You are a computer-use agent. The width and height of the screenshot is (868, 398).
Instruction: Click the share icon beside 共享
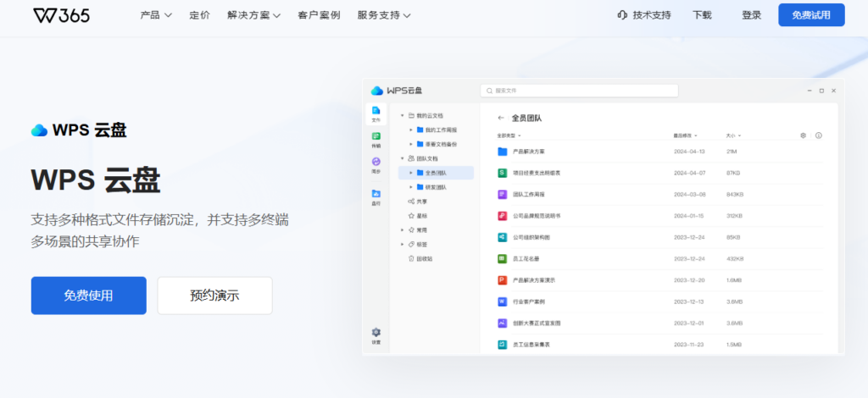[x=411, y=202]
